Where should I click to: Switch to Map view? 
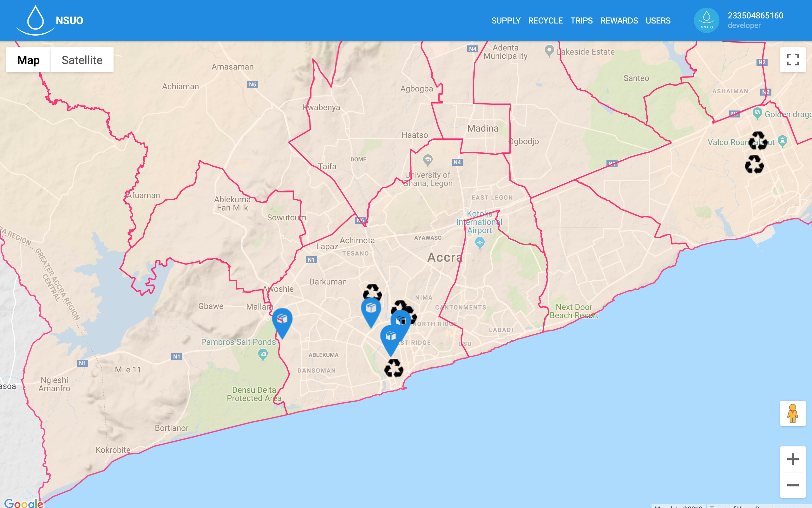(29, 60)
